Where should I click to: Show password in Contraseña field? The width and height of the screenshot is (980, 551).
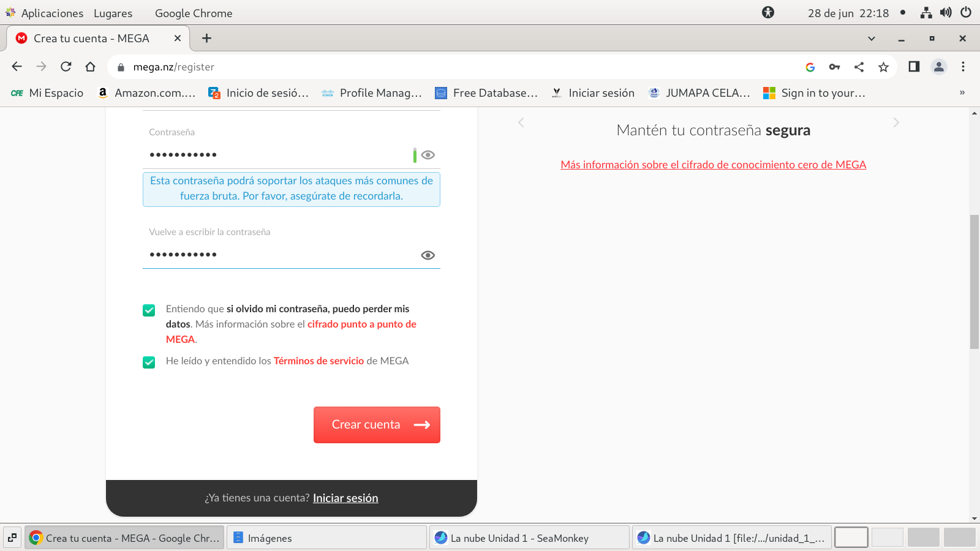point(428,155)
